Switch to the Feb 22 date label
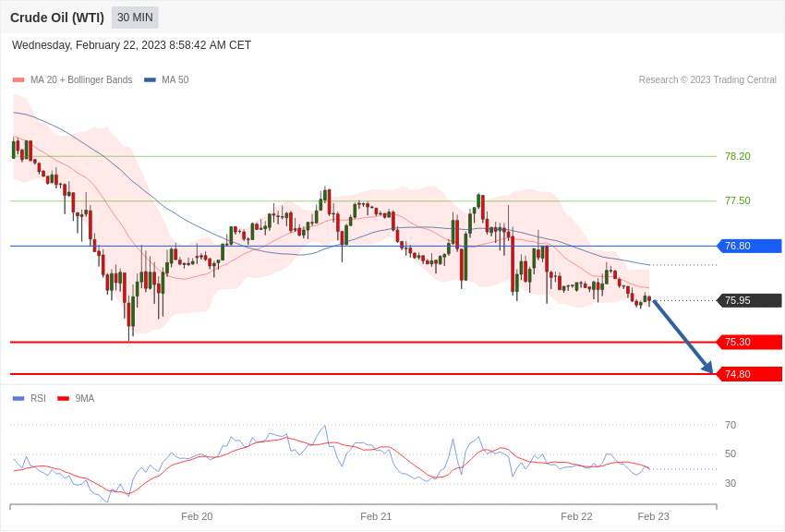 (576, 516)
